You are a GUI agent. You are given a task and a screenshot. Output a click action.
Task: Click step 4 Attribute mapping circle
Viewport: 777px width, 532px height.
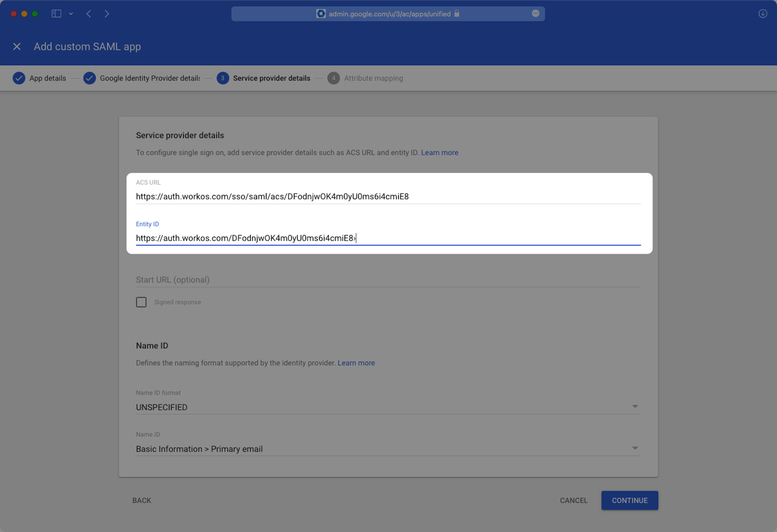[x=333, y=78]
